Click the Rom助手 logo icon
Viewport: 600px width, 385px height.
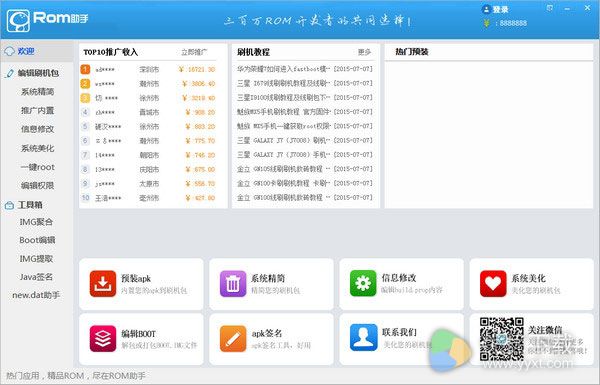18,20
